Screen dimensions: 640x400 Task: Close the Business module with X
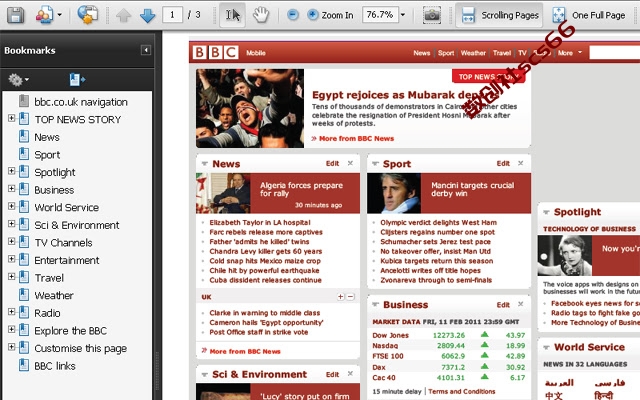click(x=520, y=304)
